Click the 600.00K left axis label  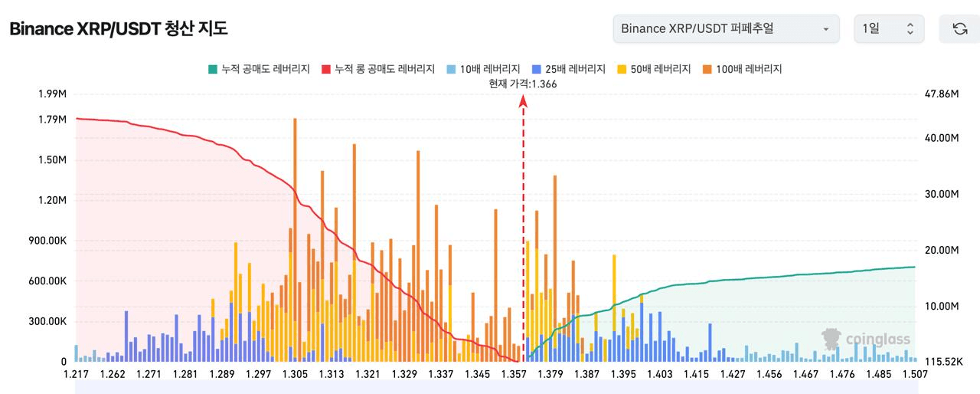point(47,281)
